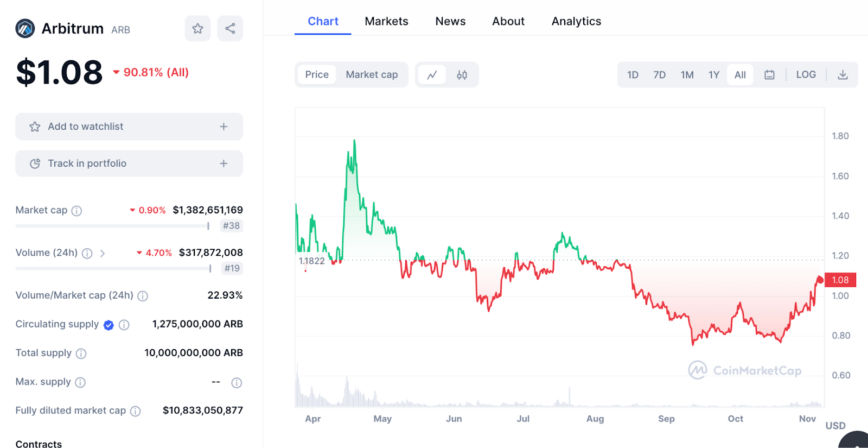This screenshot has width=868, height=448.
Task: Switch to line chart view icon
Action: pos(432,75)
